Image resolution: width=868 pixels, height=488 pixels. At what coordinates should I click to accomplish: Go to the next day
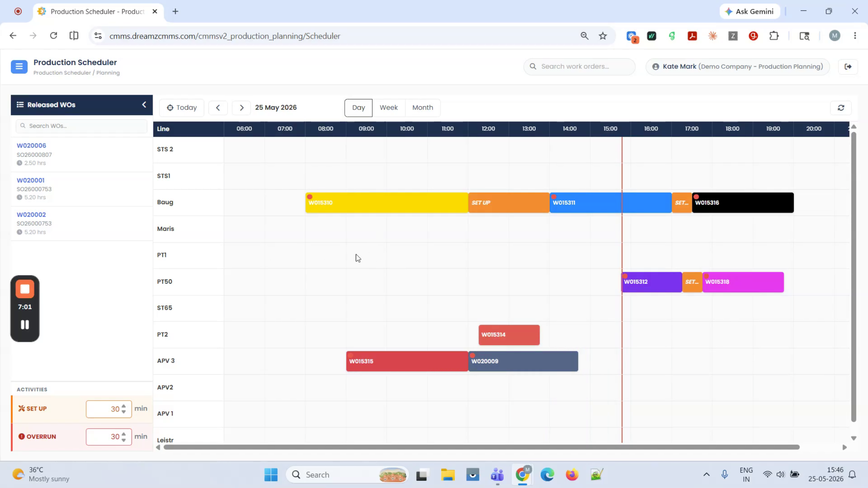(242, 108)
